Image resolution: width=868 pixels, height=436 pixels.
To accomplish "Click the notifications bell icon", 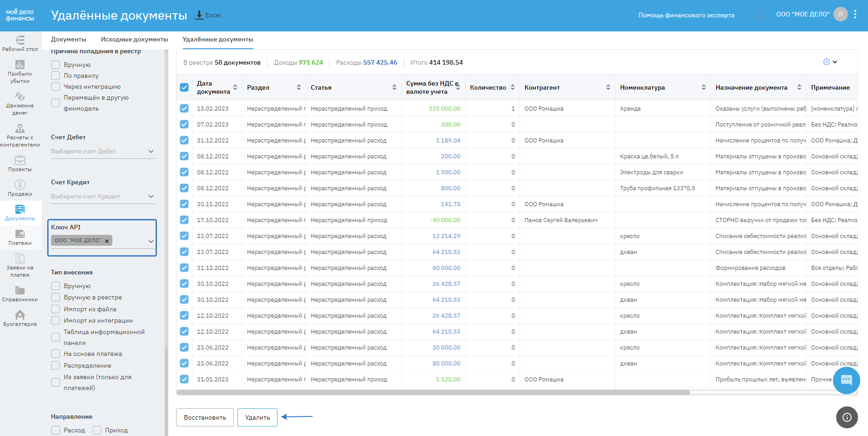I will point(758,15).
